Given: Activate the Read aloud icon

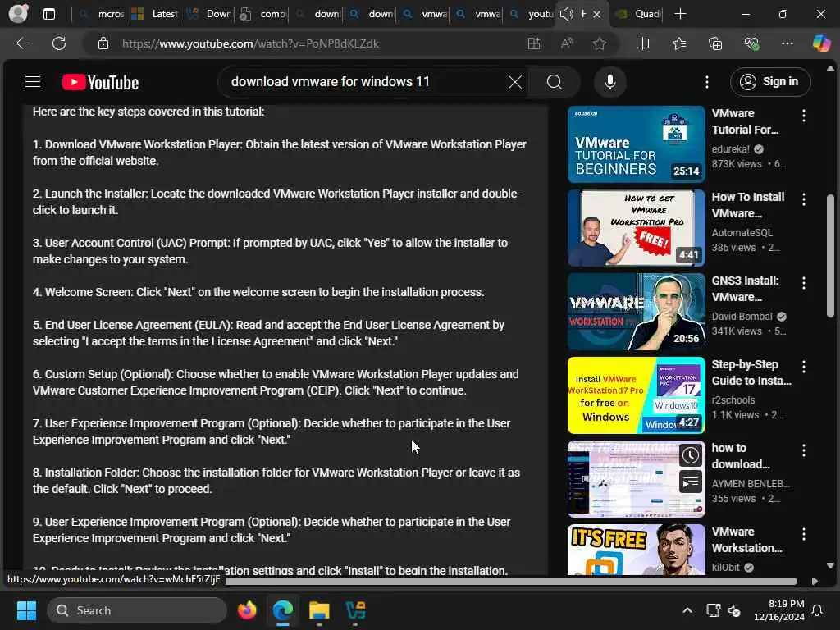Looking at the screenshot, I should click(567, 43).
